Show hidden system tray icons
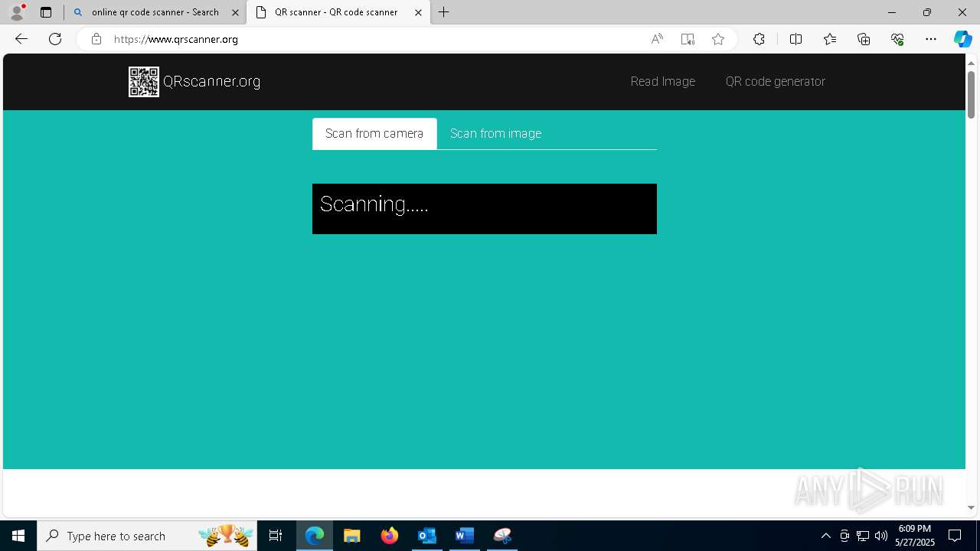Screen dimensions: 980x551 tap(825, 536)
